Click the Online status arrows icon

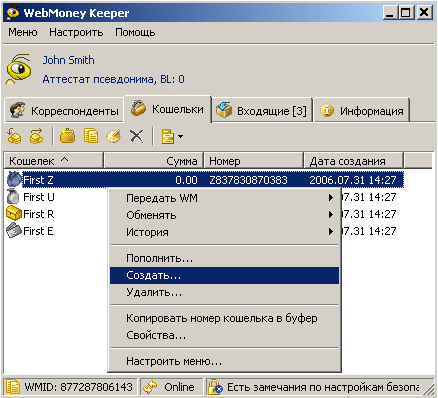coord(150,387)
